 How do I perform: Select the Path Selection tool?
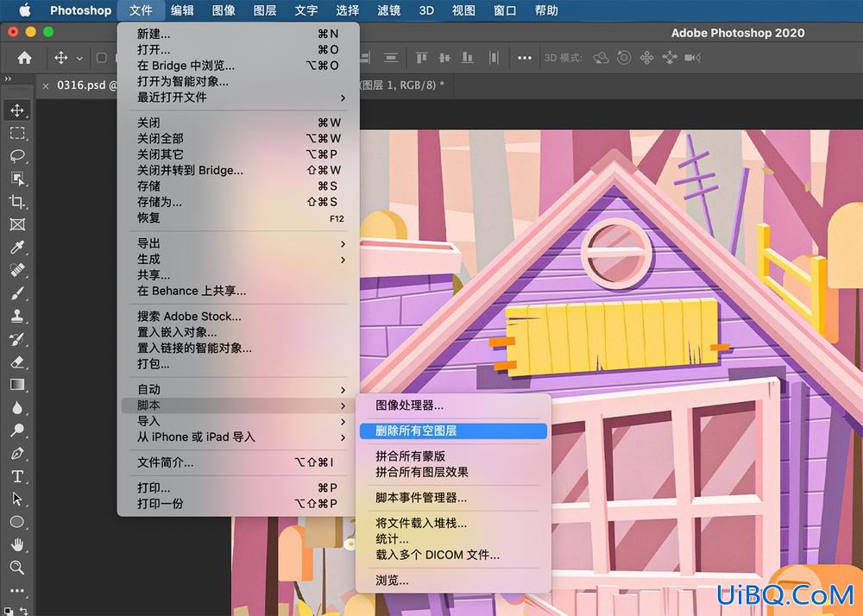coord(17,500)
